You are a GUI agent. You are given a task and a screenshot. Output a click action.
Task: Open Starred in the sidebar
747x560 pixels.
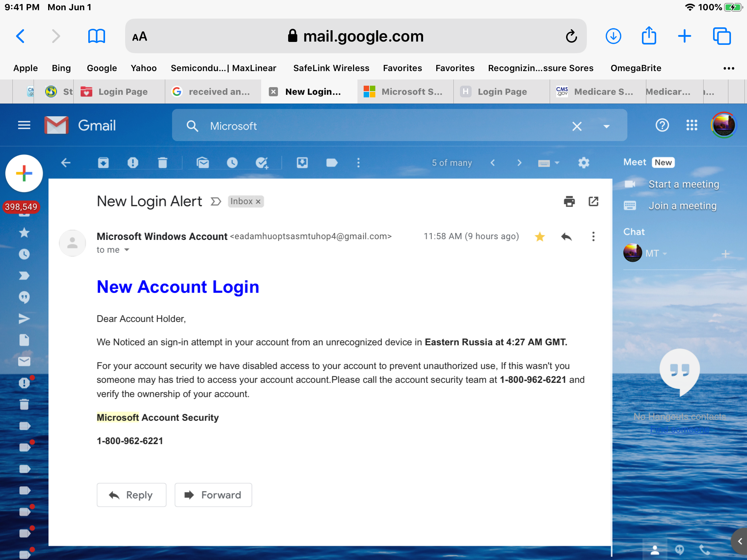pos(24,233)
